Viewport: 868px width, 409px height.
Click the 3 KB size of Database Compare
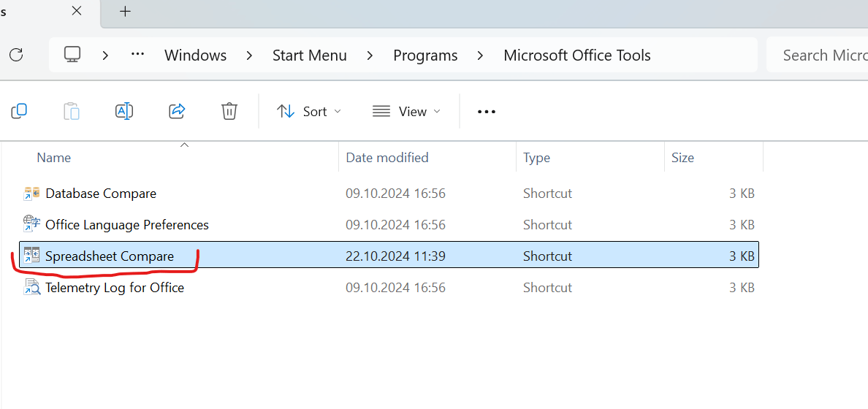tap(742, 194)
